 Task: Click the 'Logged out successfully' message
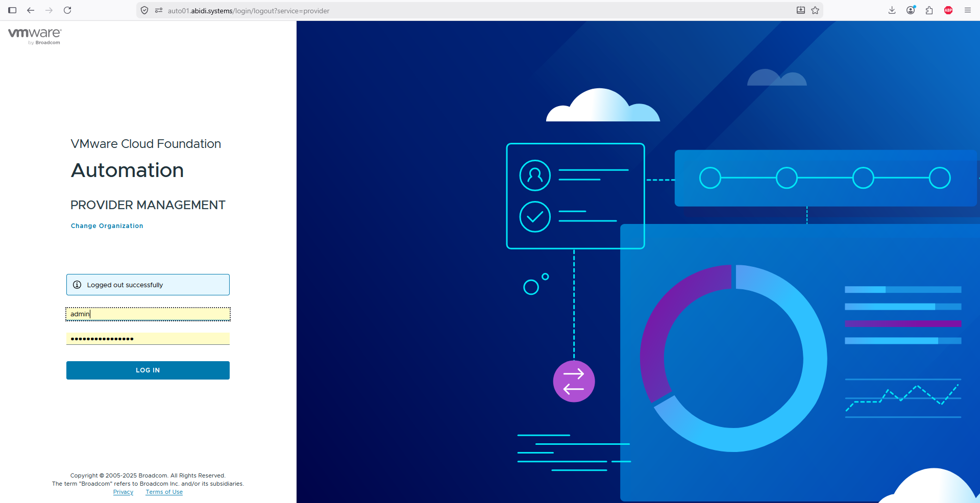tap(125, 285)
